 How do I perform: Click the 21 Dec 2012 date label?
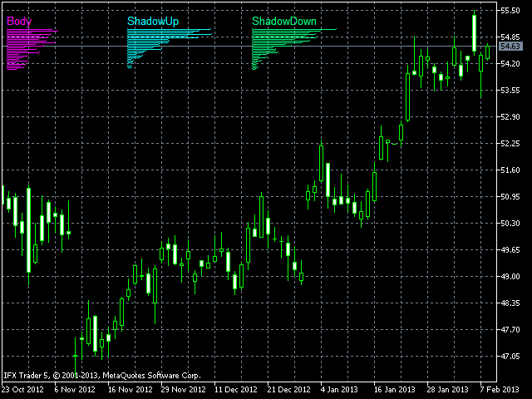[x=288, y=390]
